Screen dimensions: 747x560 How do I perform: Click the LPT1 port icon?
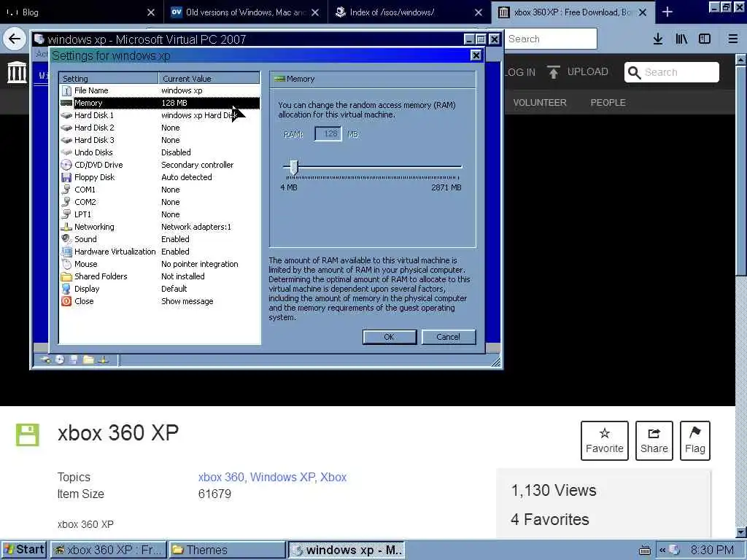(x=66, y=214)
